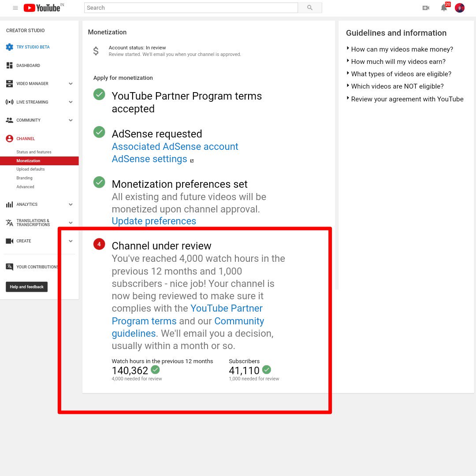The image size is (476, 476).
Task: Click the Analytics bar chart icon
Action: (9, 205)
